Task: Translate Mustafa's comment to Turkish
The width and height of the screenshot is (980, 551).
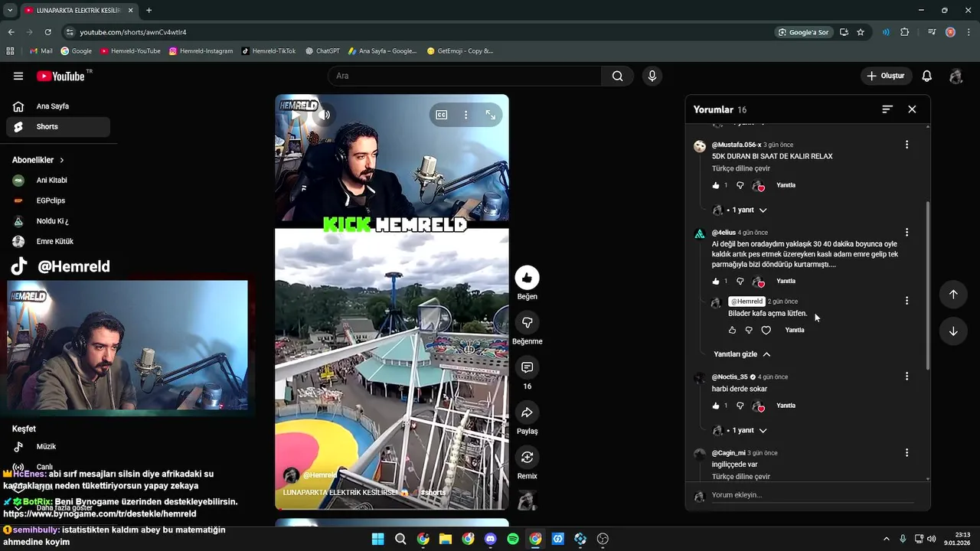Action: (741, 168)
